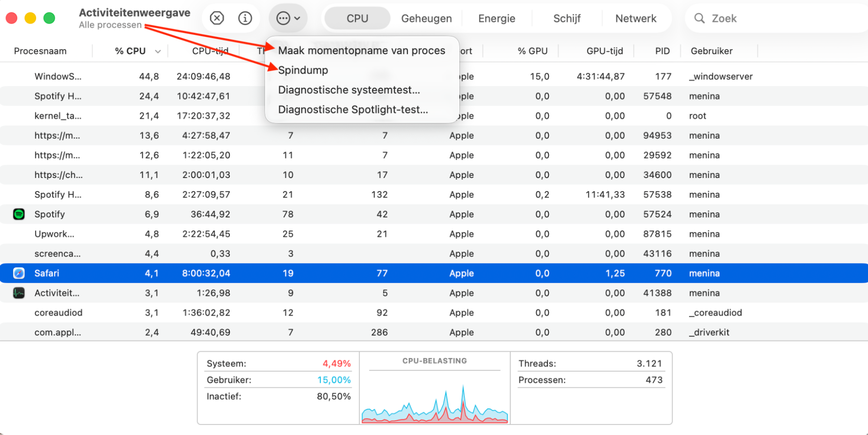Open the Energie view

click(496, 18)
